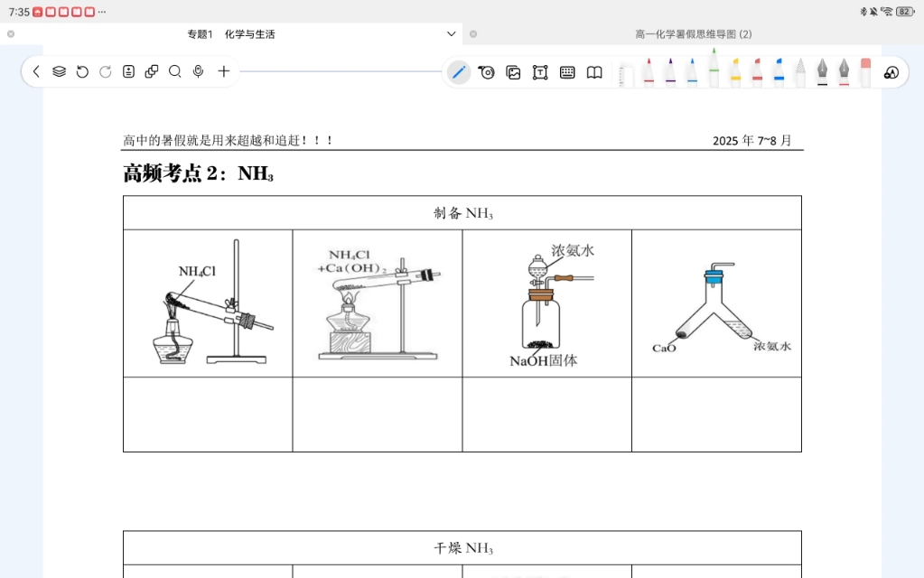Switch to reading mode with the book icon

coord(594,72)
